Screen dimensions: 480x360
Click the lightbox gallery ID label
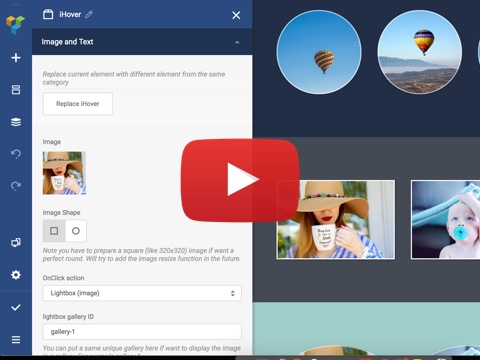click(x=68, y=317)
